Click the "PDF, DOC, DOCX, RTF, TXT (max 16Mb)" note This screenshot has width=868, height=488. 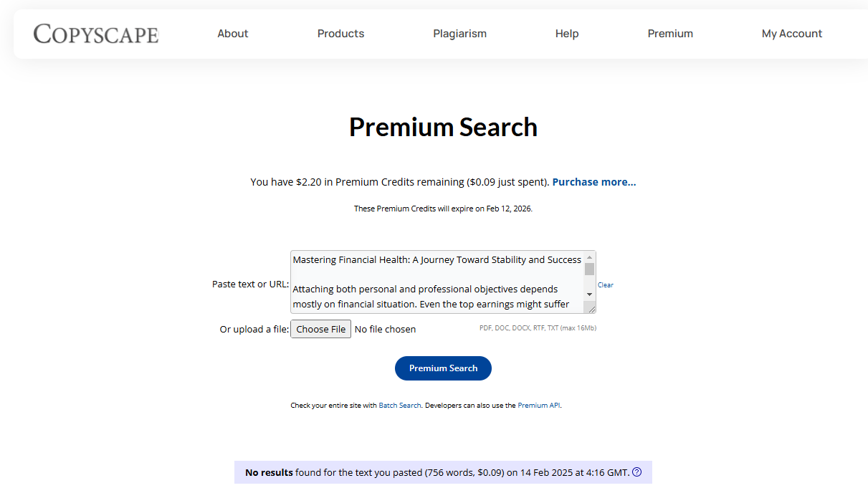click(538, 328)
